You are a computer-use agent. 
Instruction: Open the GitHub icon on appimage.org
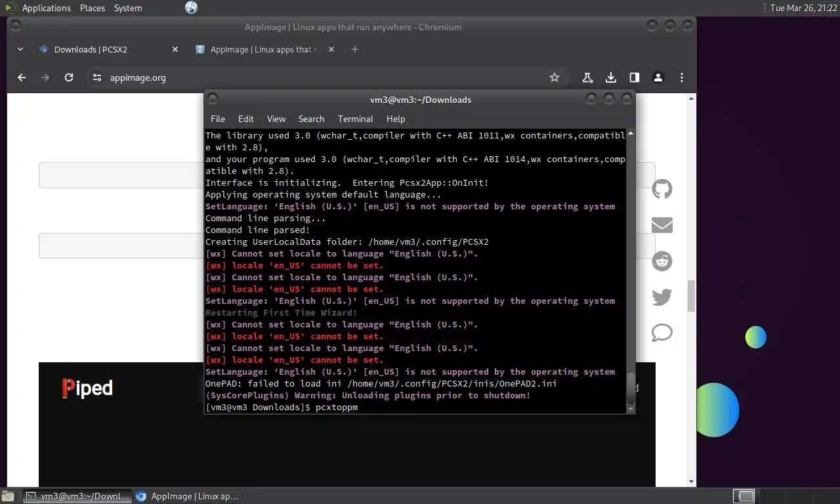(662, 189)
